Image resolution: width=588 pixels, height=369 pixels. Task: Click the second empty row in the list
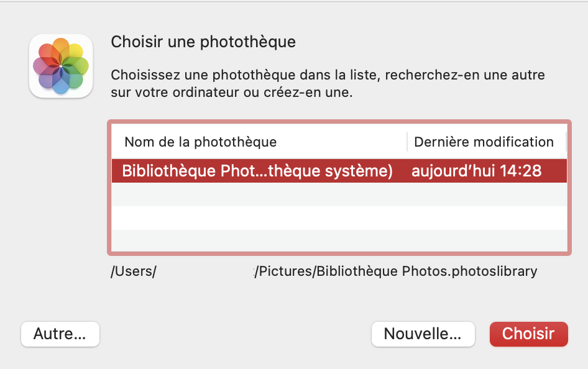click(339, 218)
